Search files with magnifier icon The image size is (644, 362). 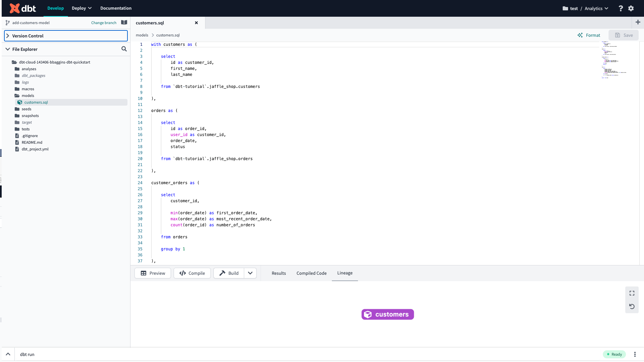[x=124, y=49]
